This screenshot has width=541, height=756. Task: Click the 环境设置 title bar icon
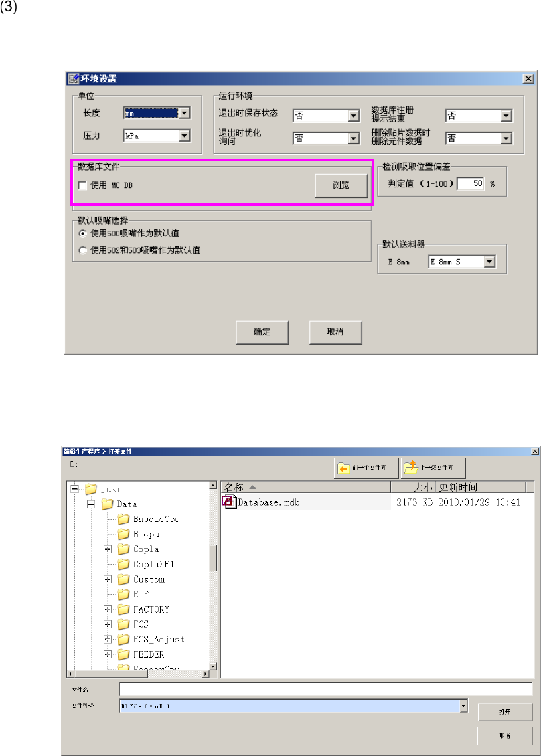(73, 78)
